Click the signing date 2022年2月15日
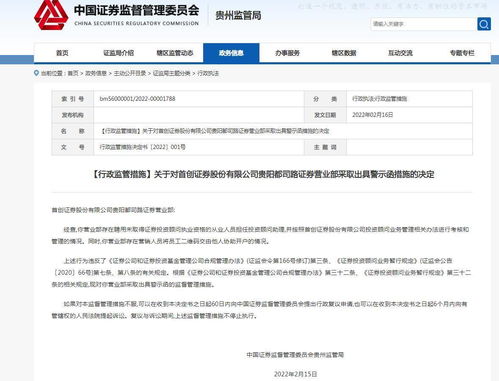499x381 pixels. [295, 374]
